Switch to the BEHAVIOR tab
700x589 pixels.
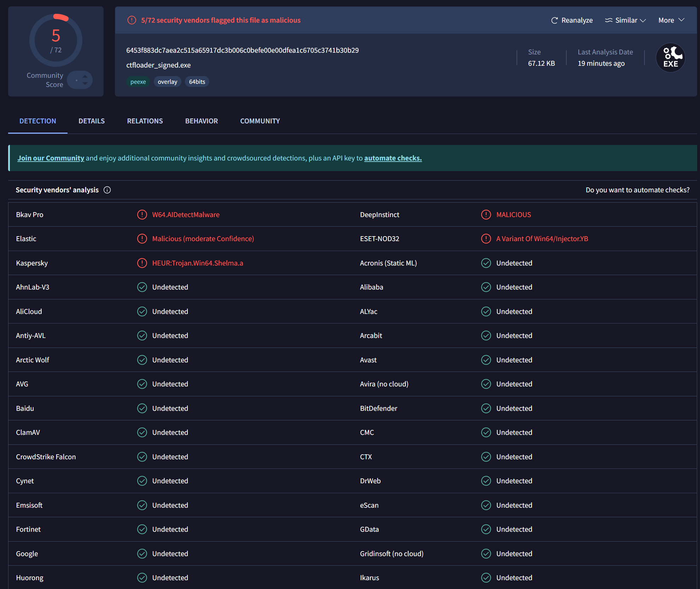202,121
